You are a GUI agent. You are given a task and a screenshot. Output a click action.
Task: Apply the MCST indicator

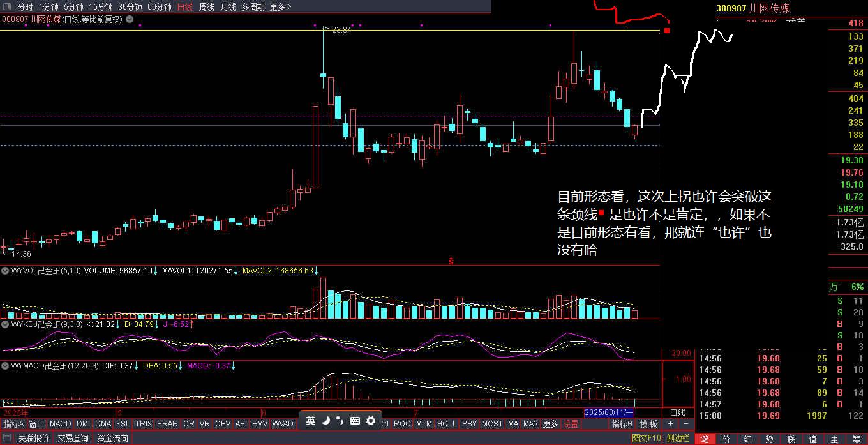tap(492, 424)
